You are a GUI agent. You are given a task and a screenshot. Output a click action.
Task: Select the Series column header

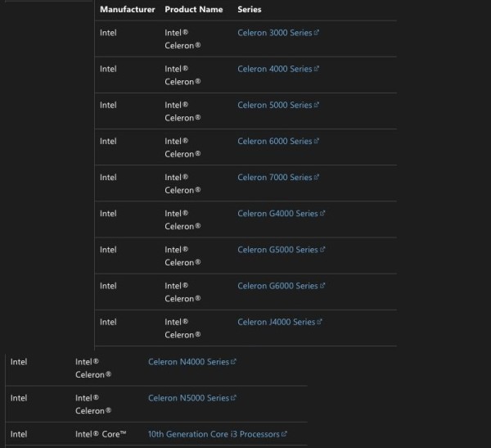point(250,9)
